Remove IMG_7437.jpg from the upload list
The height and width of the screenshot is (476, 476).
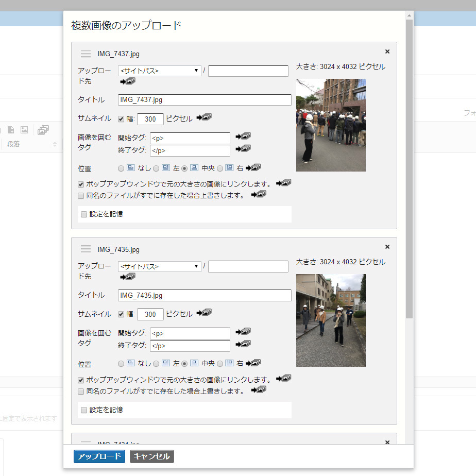coord(387,52)
